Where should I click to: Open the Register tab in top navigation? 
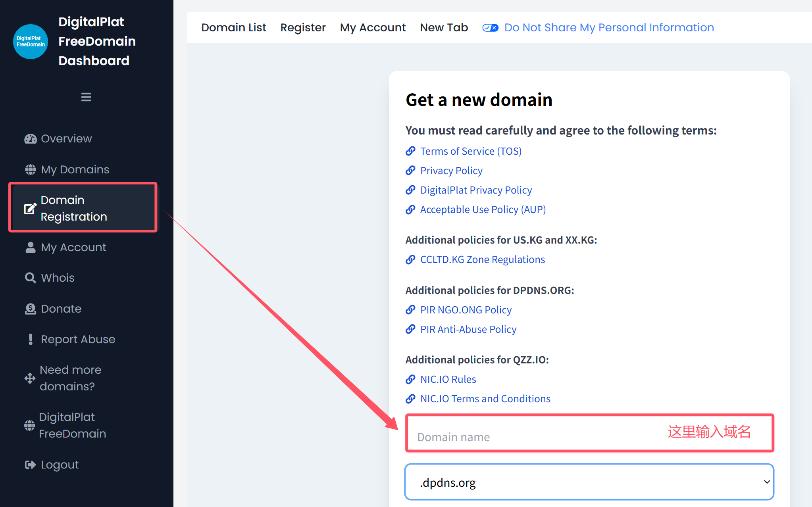(303, 27)
